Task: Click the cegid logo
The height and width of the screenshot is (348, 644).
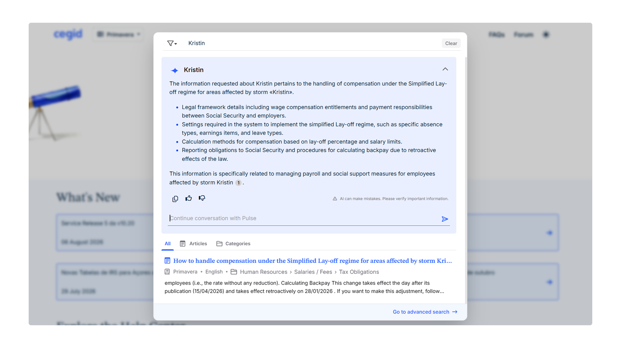Action: point(68,34)
